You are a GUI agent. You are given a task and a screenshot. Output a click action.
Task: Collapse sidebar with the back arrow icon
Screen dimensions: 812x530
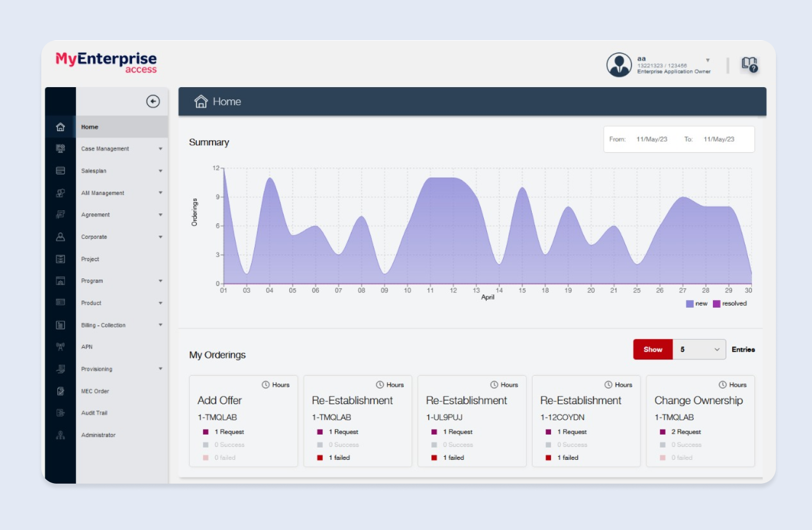[x=153, y=102]
